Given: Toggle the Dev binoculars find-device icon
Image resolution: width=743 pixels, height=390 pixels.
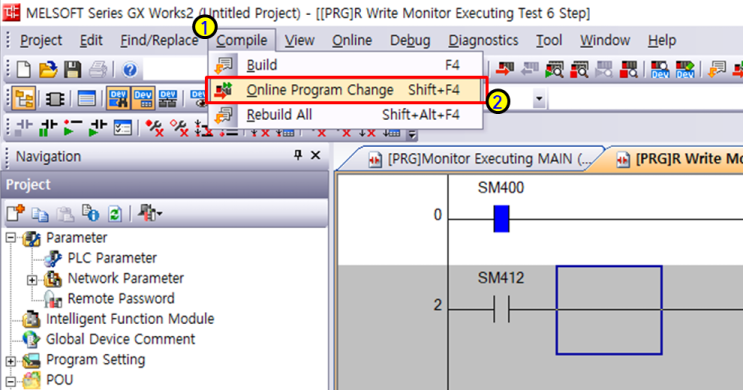Looking at the screenshot, I should (x=118, y=99).
